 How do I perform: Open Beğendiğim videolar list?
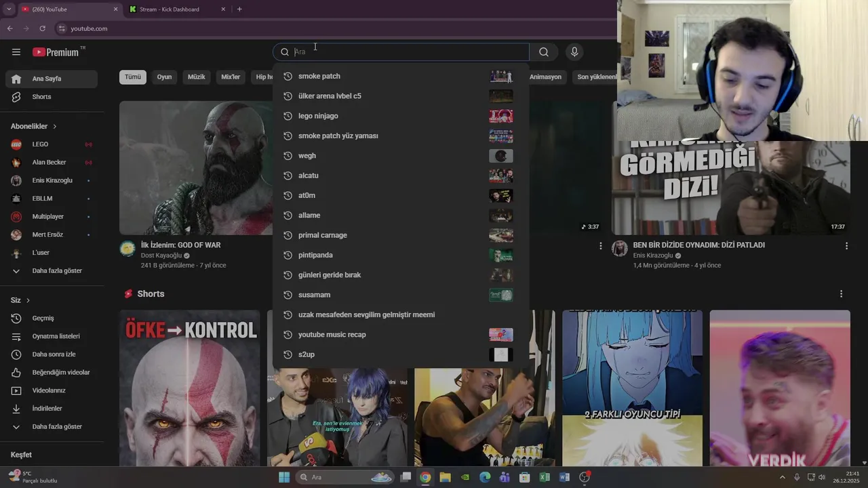[x=52, y=372]
